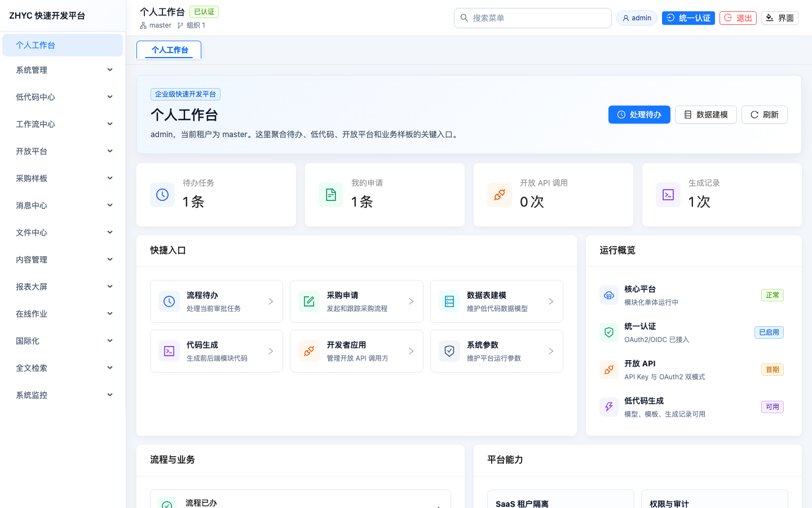Click the 可用 status tag

(x=773, y=407)
